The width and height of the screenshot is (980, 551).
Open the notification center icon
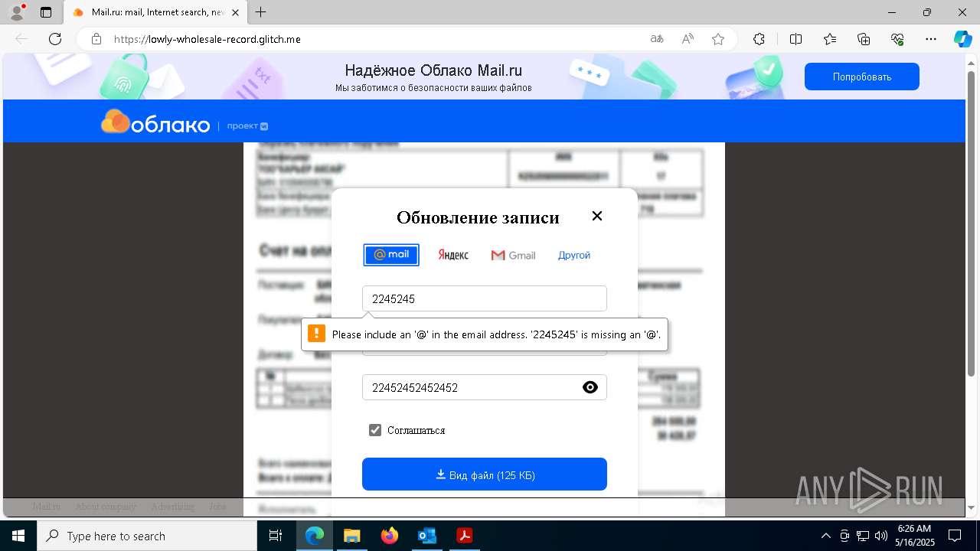click(955, 536)
